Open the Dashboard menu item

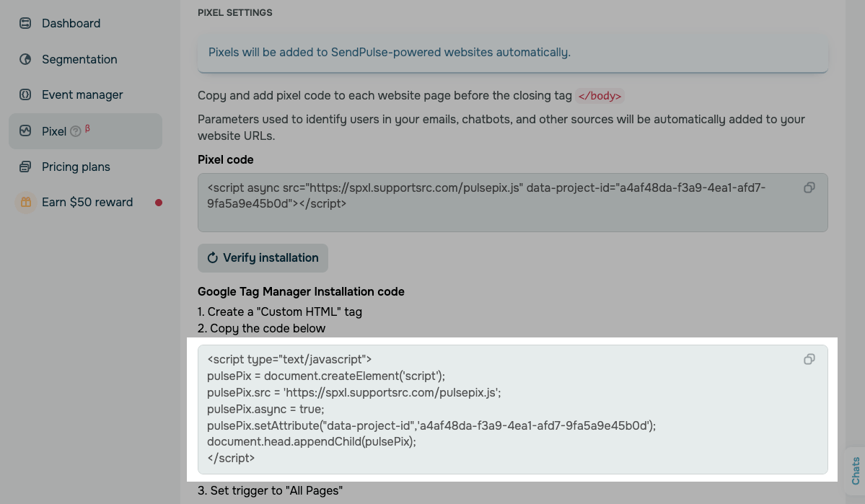71,23
